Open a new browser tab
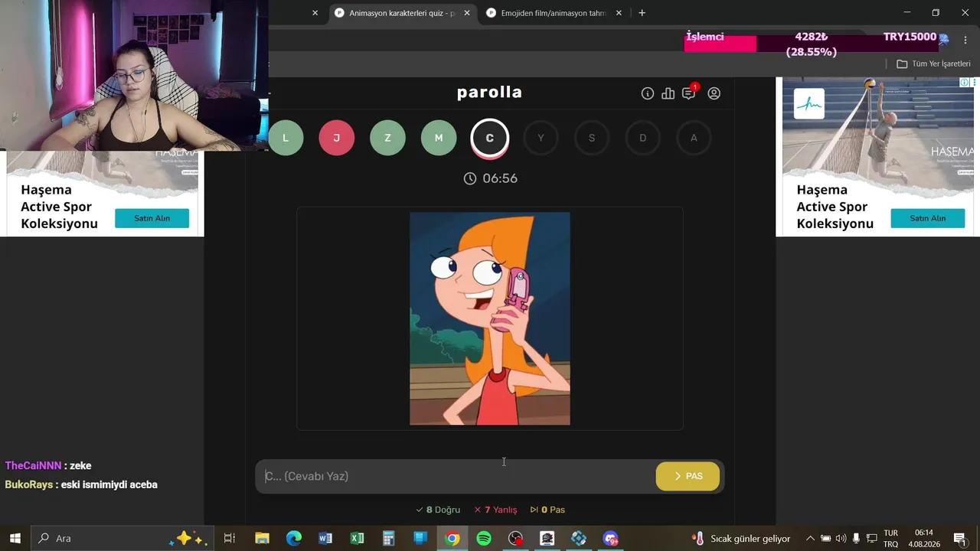 [642, 13]
